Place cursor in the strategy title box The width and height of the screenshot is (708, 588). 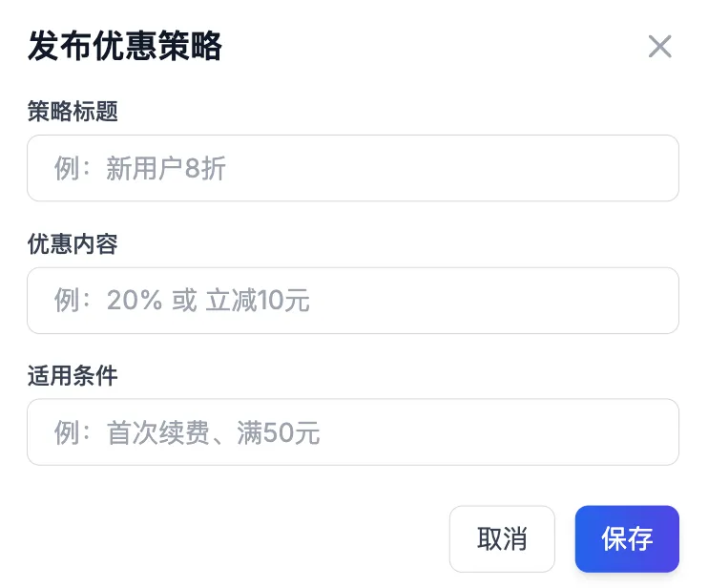[x=352, y=168]
